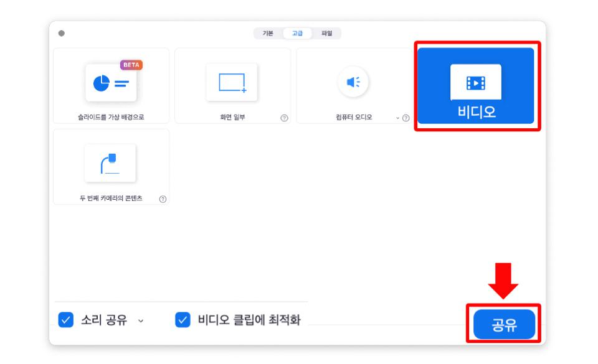The image size is (598, 364).
Task: Open help icon for 컴퓨터 오디오
Action: [x=406, y=118]
